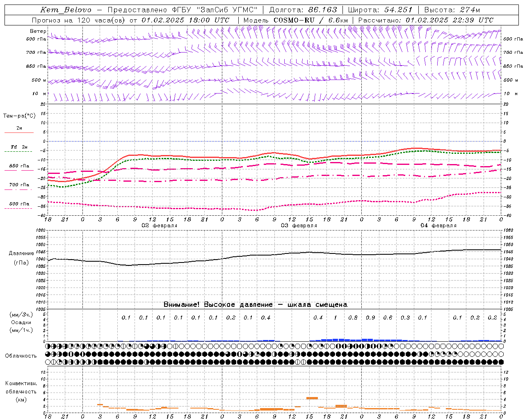Click the black pressure curve line
The image size is (525, 420).
click(x=274, y=254)
